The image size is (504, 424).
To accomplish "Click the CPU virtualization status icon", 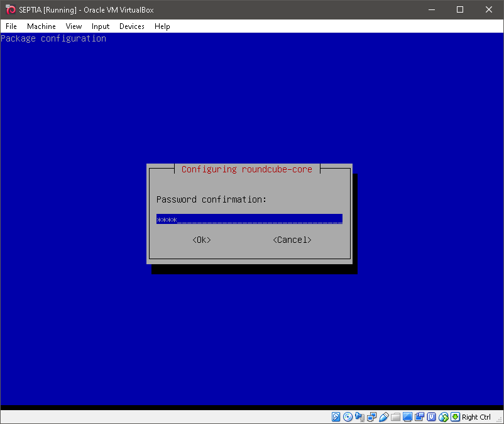I will tap(431, 417).
